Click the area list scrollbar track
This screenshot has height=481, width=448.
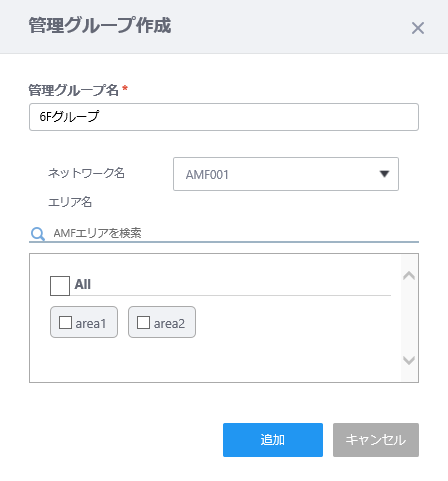click(x=409, y=318)
